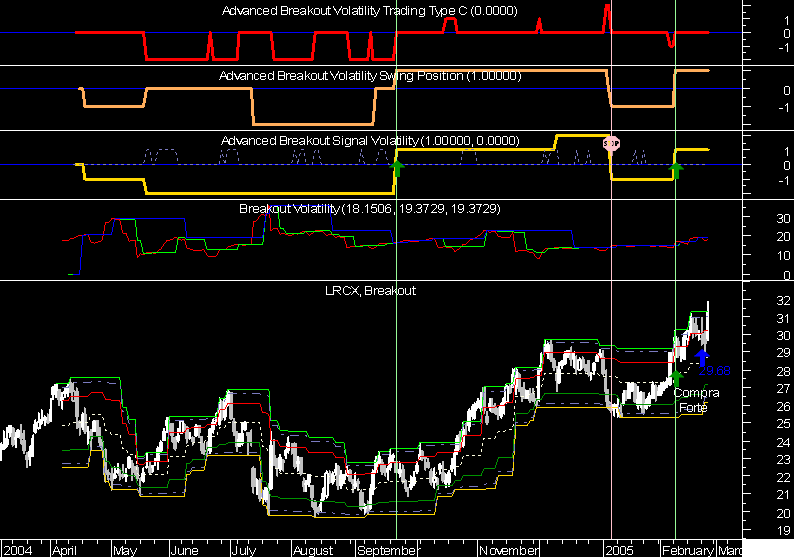Select the Advanced Breakout Volatility Trading Type C title
The image size is (794, 557).
[x=370, y=11]
